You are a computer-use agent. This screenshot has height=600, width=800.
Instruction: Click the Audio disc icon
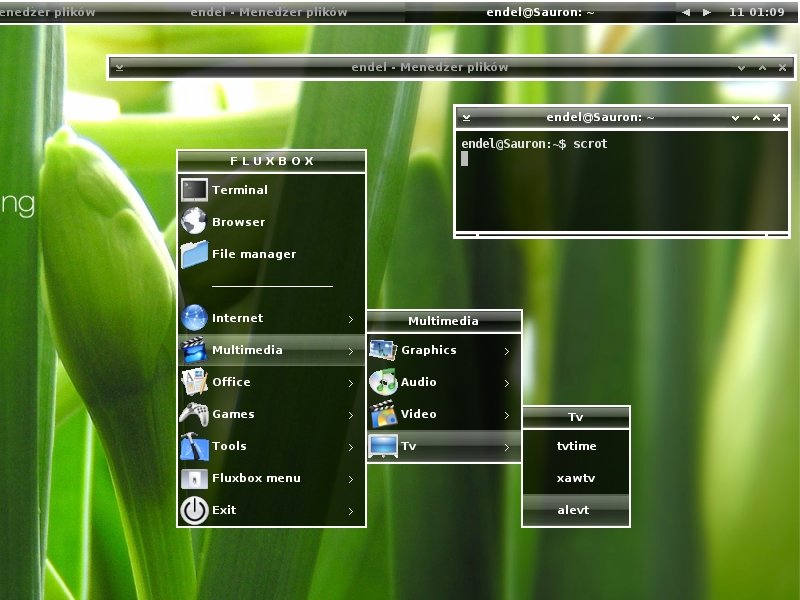coord(383,382)
